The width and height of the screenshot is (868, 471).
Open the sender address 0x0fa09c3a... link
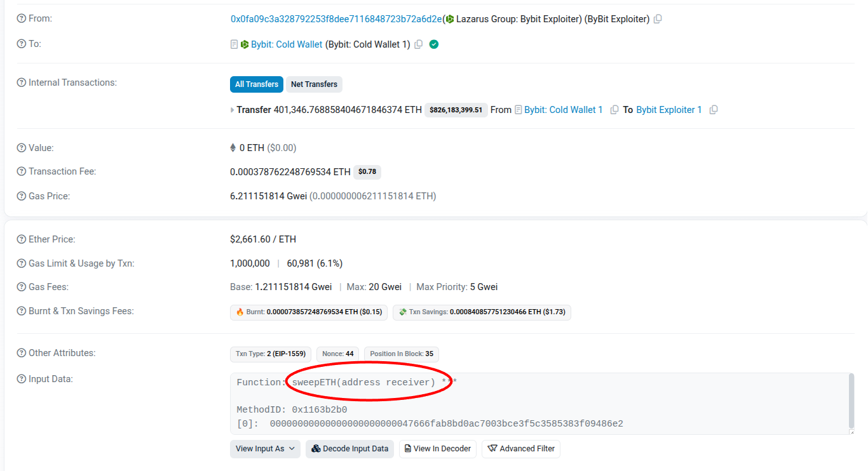click(336, 19)
